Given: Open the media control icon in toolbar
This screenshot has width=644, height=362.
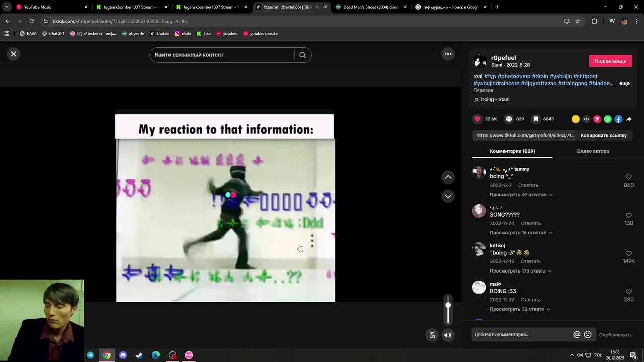Looking at the screenshot, I should tap(612, 21).
